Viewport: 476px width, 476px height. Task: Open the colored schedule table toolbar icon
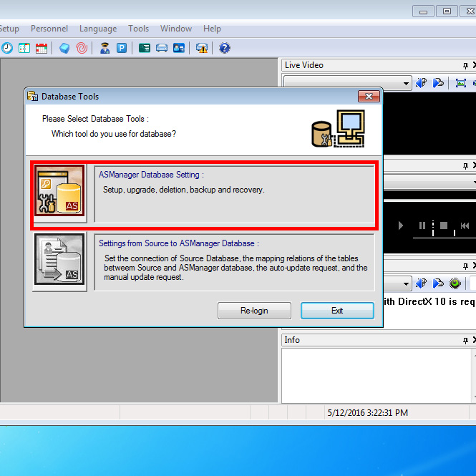click(24, 48)
